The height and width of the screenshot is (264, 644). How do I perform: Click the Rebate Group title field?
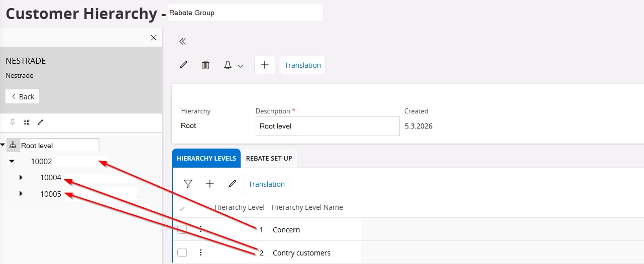245,13
